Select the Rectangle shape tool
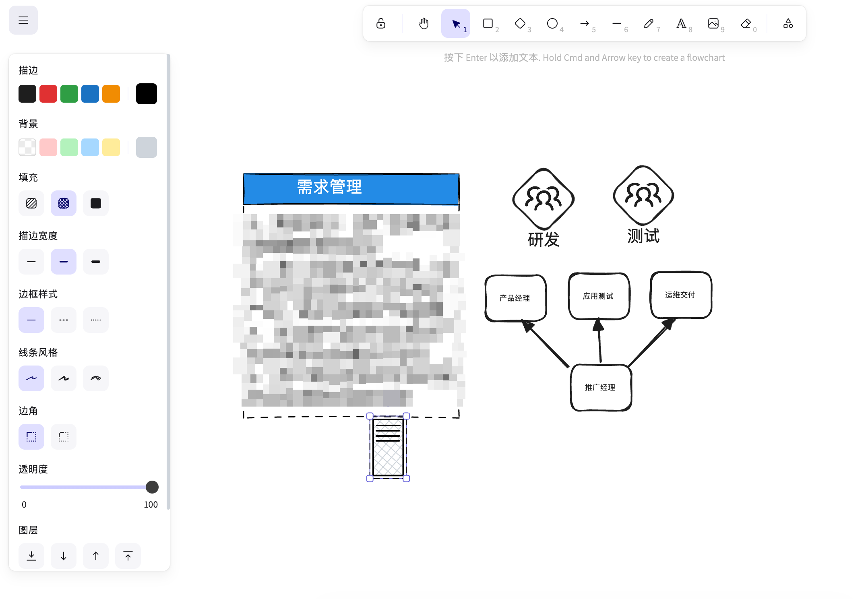868x599 pixels. [488, 24]
